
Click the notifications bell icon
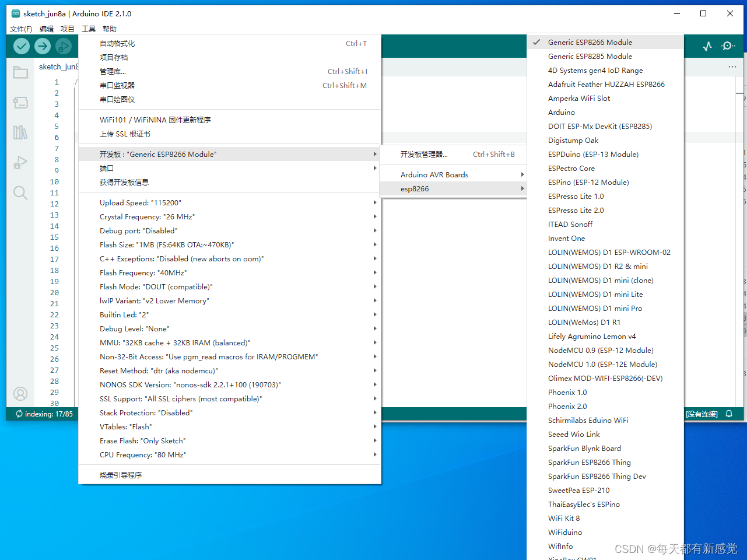729,414
